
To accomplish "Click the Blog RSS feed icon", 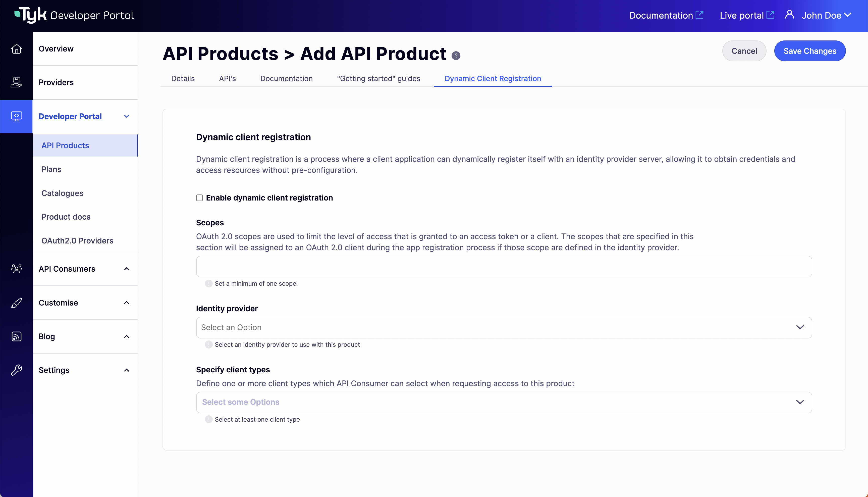I will (16, 336).
